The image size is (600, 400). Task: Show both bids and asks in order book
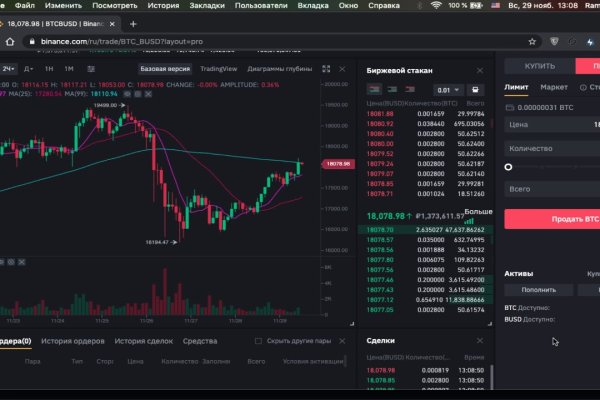pyautogui.click(x=372, y=89)
